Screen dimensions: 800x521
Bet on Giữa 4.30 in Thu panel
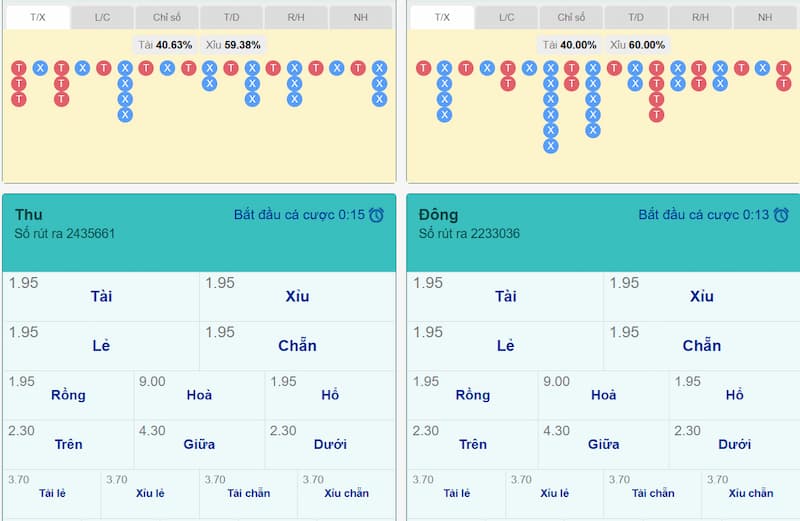199,444
